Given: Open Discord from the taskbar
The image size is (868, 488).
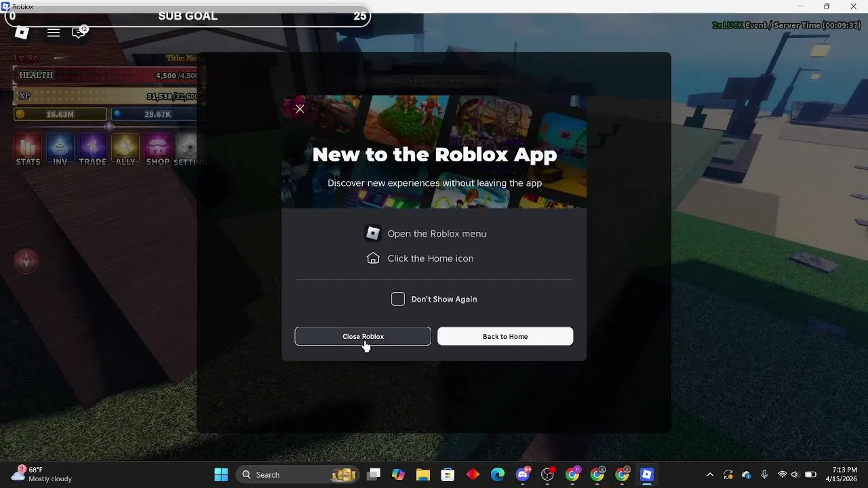Looking at the screenshot, I should coord(523,474).
